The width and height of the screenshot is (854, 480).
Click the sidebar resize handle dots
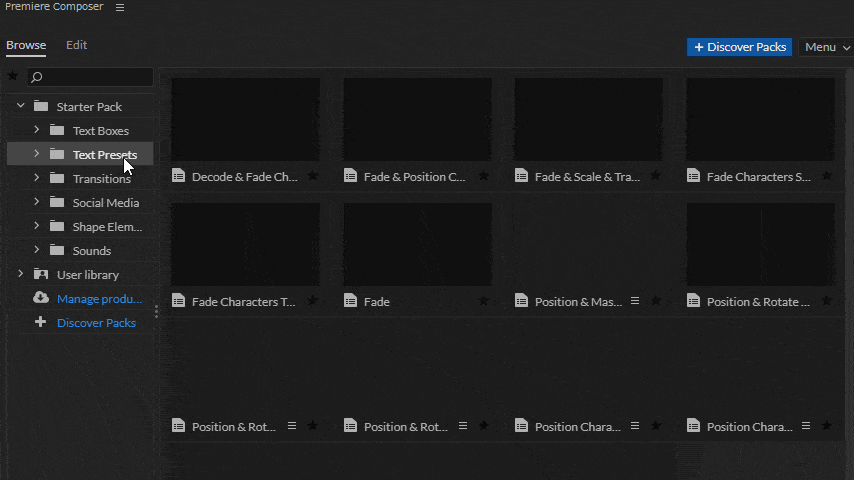pos(156,311)
